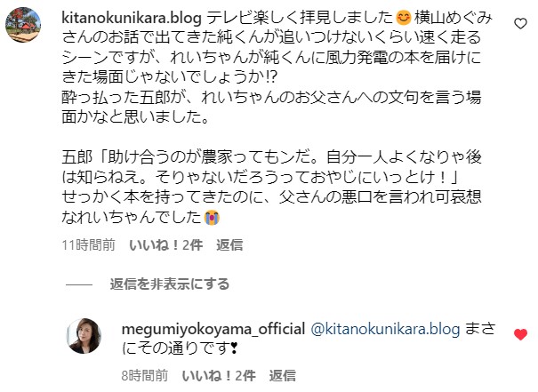The image size is (538, 392).
Task: Collapse replies with 返信を非表示にする
Action: pyautogui.click(x=170, y=284)
